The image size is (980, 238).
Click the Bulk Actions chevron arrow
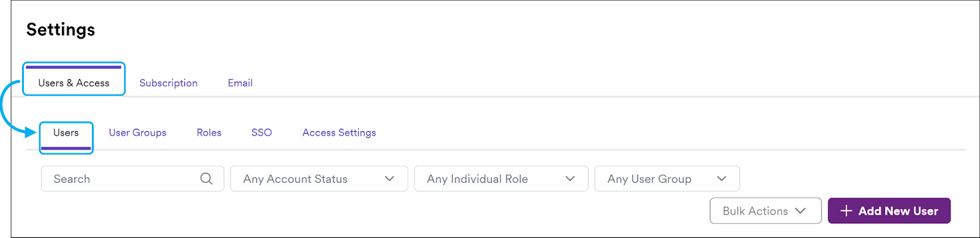pyautogui.click(x=801, y=210)
